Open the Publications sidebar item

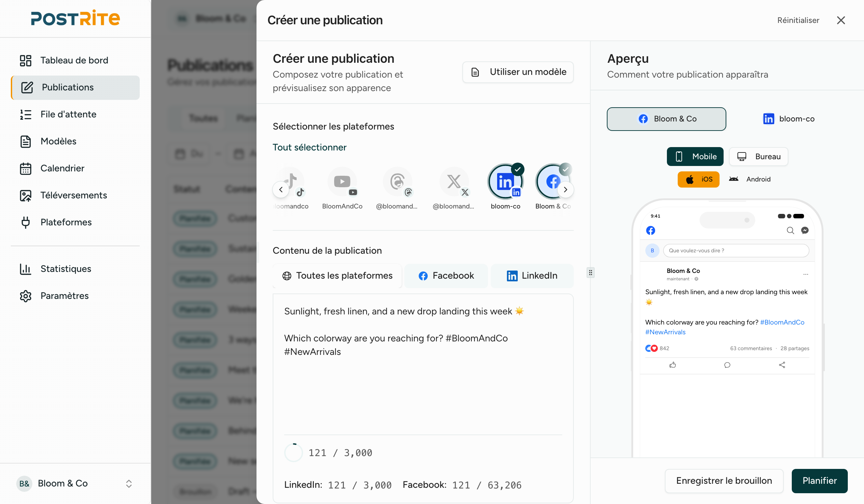tap(75, 87)
